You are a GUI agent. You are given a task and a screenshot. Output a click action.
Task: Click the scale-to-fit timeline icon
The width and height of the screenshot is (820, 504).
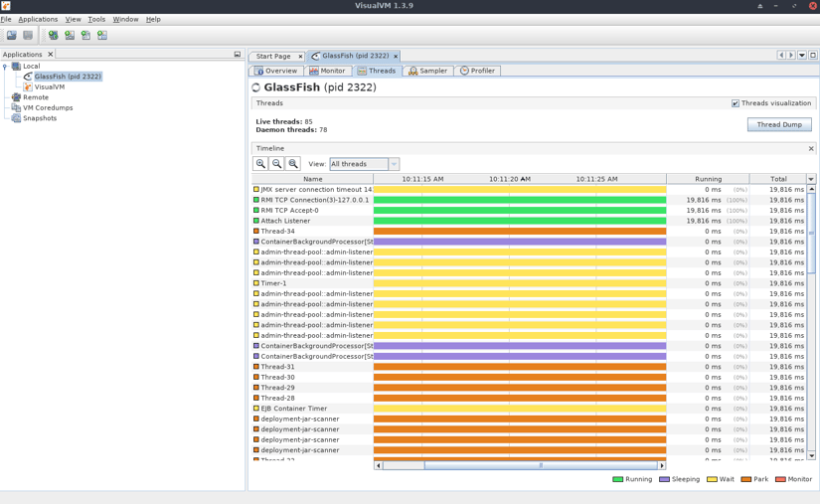[x=293, y=164]
